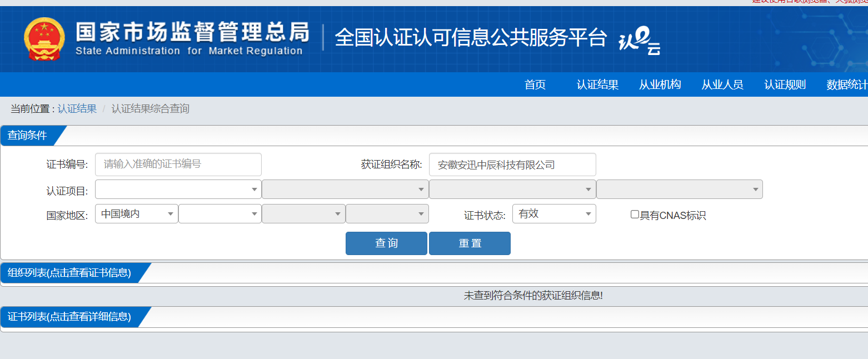The width and height of the screenshot is (868, 359).
Task: Open the 数据统计 menu item
Action: [847, 84]
